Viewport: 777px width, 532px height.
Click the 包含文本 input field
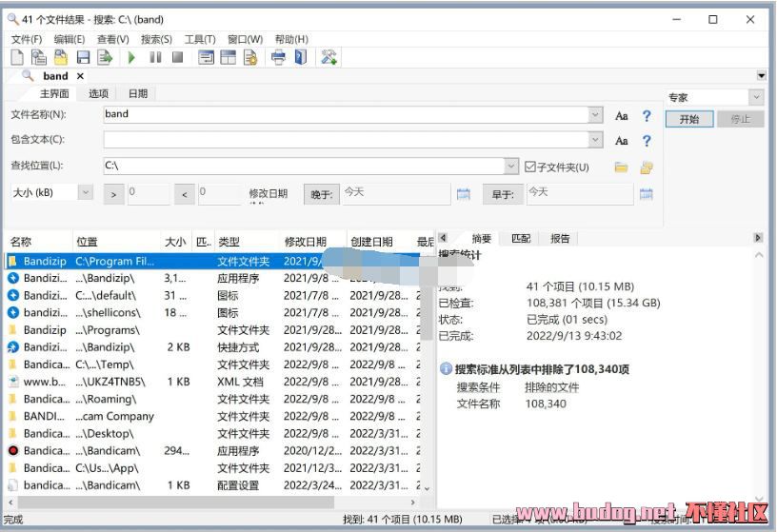pyautogui.click(x=347, y=140)
